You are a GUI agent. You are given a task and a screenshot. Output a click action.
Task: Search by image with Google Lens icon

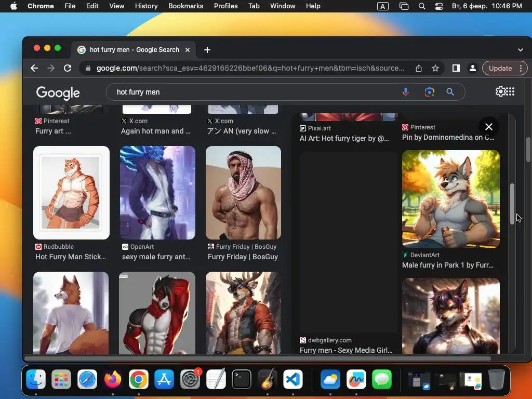point(429,92)
